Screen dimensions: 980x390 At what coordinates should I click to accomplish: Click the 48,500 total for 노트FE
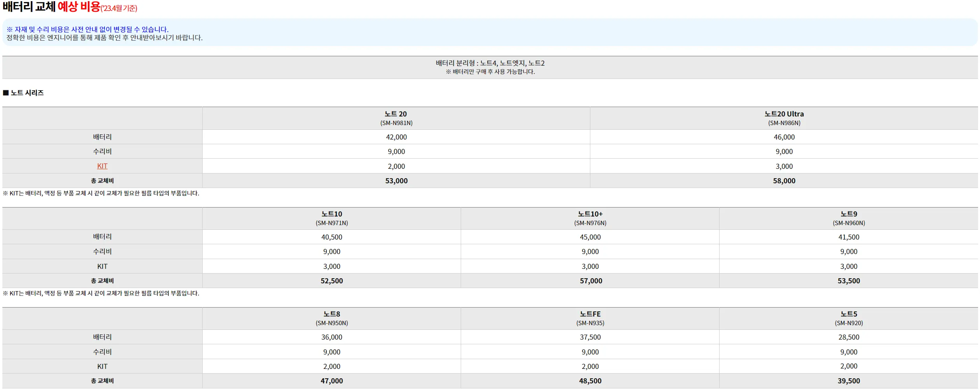590,381
